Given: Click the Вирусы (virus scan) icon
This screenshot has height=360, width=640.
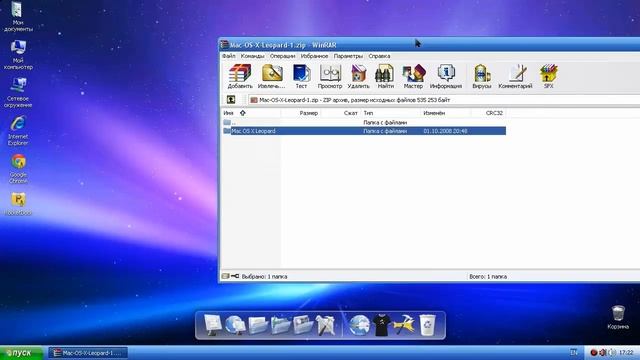Looking at the screenshot, I should tap(482, 76).
